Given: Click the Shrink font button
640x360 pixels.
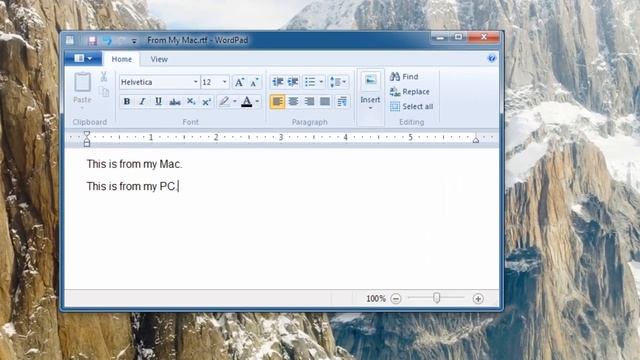Looking at the screenshot, I should 254,82.
